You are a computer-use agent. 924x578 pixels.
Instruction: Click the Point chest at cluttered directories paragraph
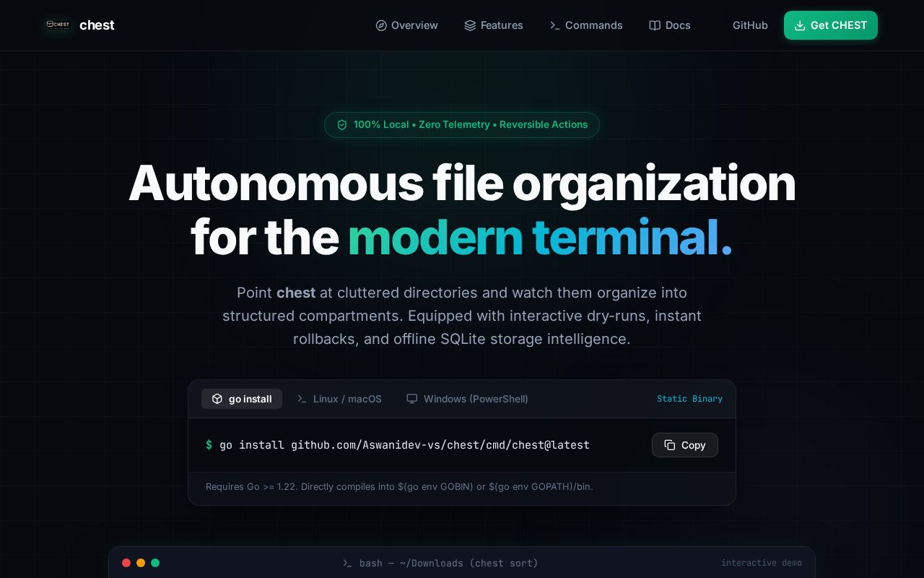click(462, 316)
